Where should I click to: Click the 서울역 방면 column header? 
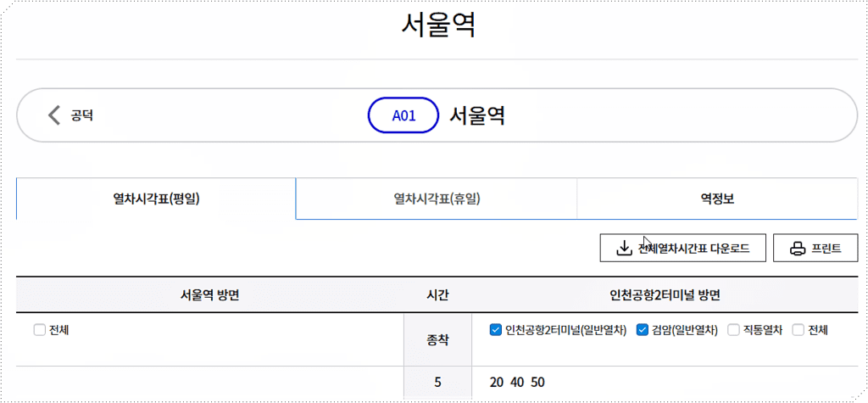click(210, 295)
